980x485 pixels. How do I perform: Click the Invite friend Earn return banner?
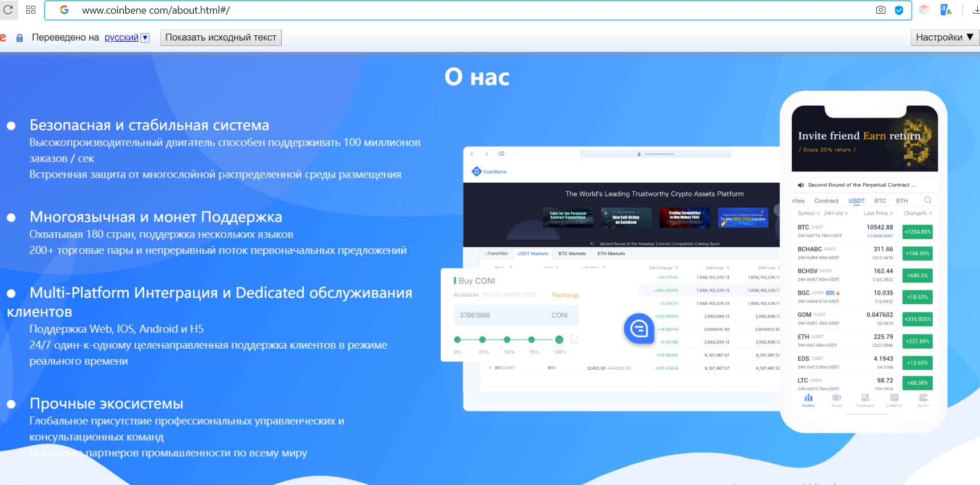click(x=864, y=138)
